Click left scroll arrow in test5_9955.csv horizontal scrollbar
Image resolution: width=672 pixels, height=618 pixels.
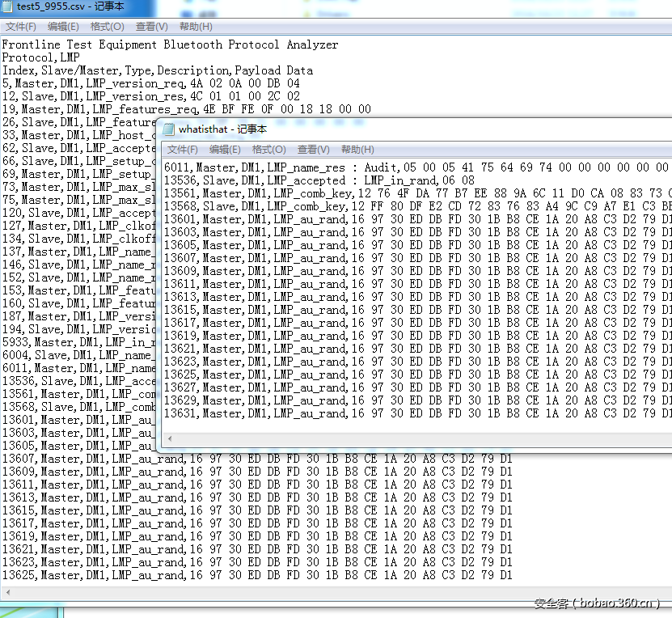[x=8, y=590]
